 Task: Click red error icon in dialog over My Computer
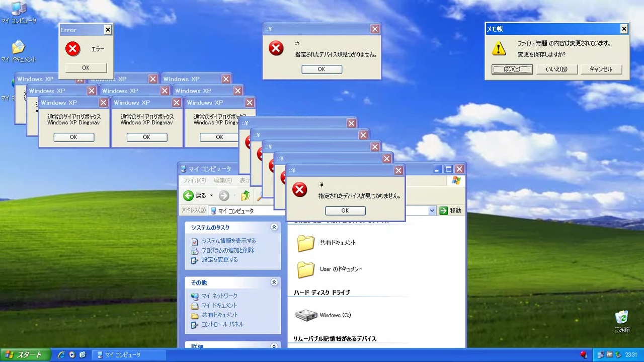coord(300,190)
